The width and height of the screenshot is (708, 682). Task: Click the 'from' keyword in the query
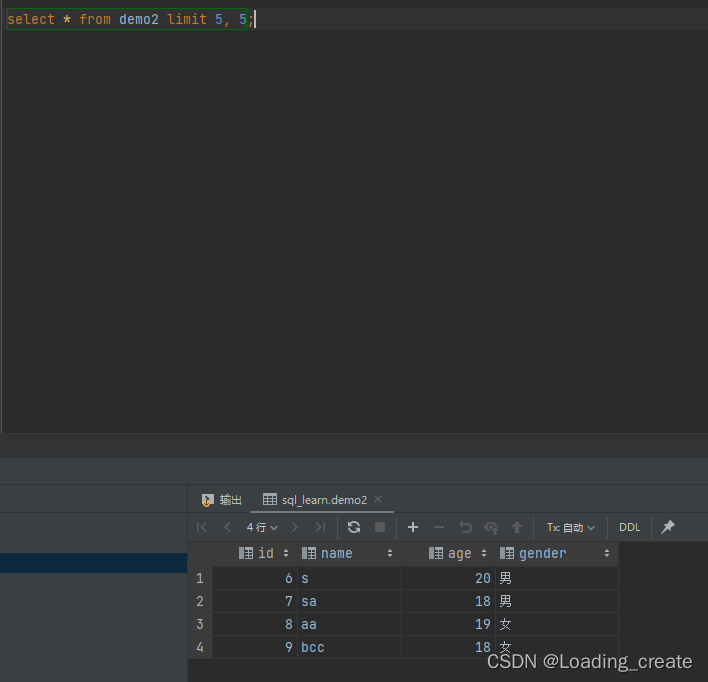(x=95, y=19)
